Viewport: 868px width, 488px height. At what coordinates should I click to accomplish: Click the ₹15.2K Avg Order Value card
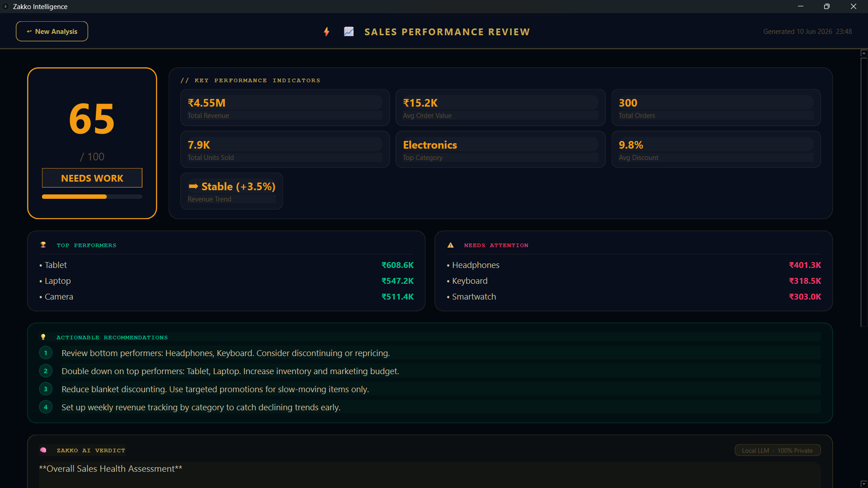tap(500, 108)
